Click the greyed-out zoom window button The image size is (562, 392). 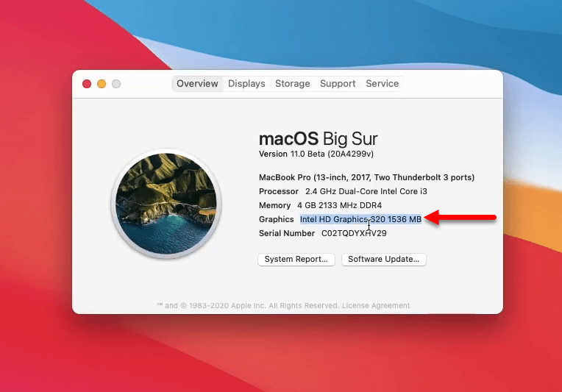pyautogui.click(x=116, y=84)
